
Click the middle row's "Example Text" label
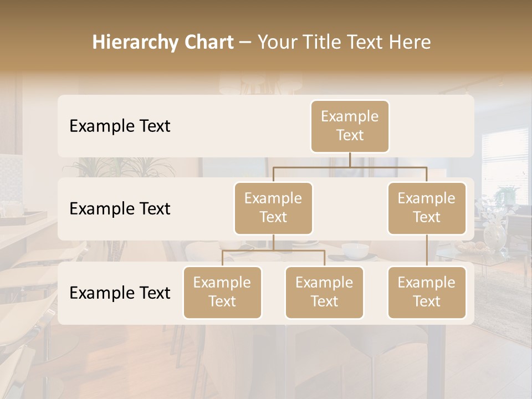(120, 209)
